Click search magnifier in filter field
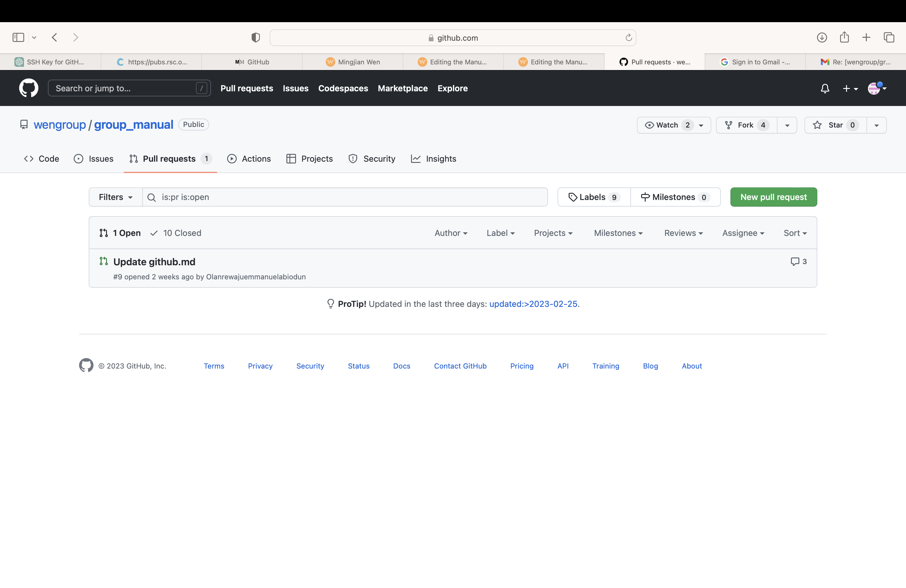 (152, 197)
